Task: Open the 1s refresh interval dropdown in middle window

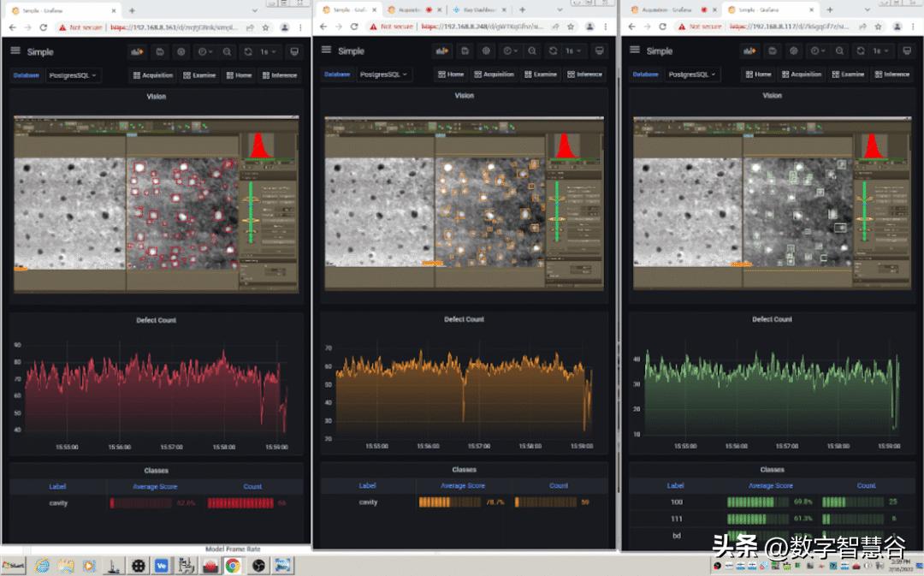Action: [573, 50]
